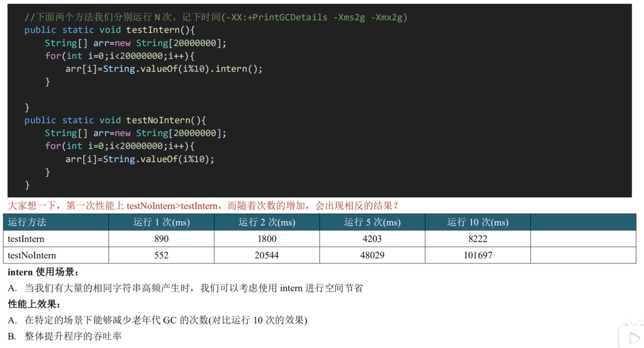This screenshot has height=348, width=644.
Task: Click the 运行 1 次(ms) column header
Action: pos(161,222)
